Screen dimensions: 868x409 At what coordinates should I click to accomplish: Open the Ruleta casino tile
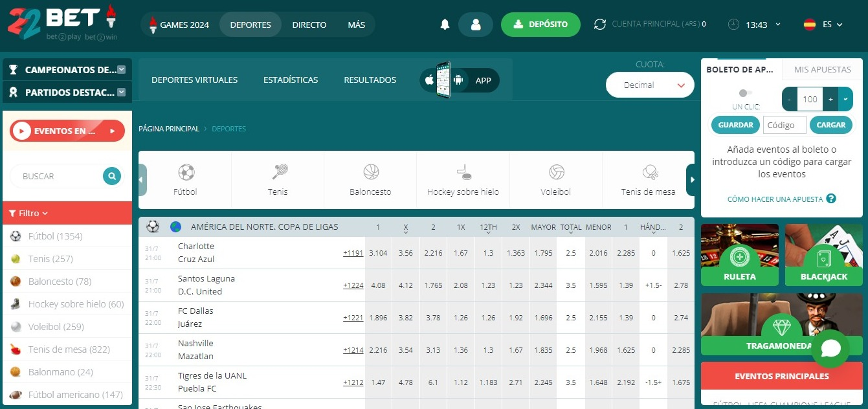(x=740, y=255)
